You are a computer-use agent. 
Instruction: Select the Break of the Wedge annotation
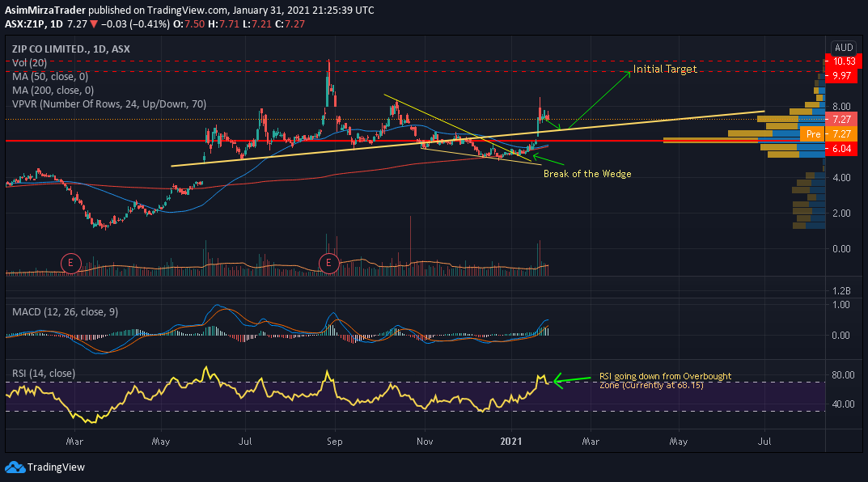click(587, 174)
